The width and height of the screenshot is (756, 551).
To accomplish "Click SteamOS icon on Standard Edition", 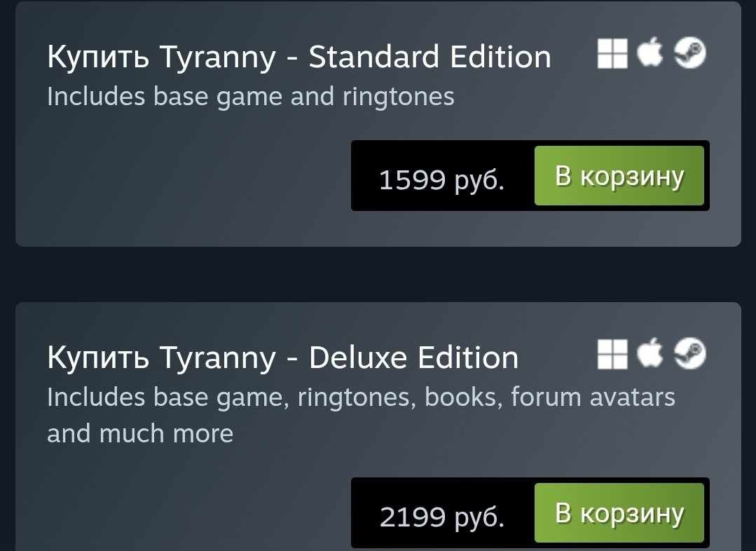I will point(689,53).
